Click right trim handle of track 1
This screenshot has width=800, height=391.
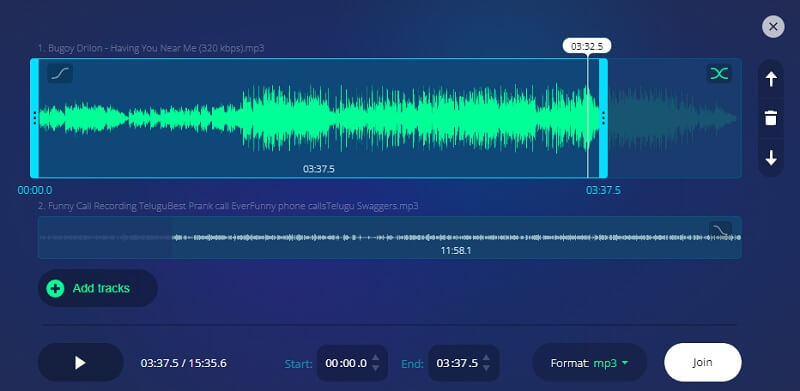(x=603, y=118)
